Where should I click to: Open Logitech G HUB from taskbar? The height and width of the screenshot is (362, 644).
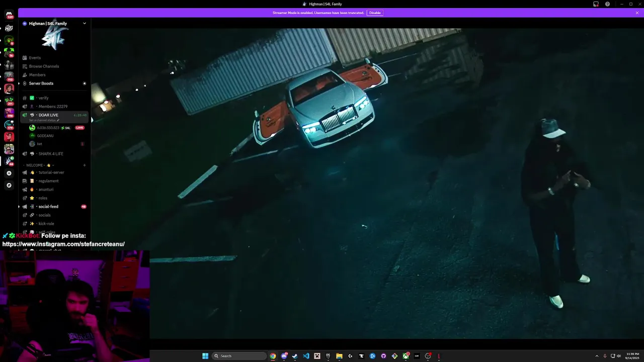(x=350, y=356)
